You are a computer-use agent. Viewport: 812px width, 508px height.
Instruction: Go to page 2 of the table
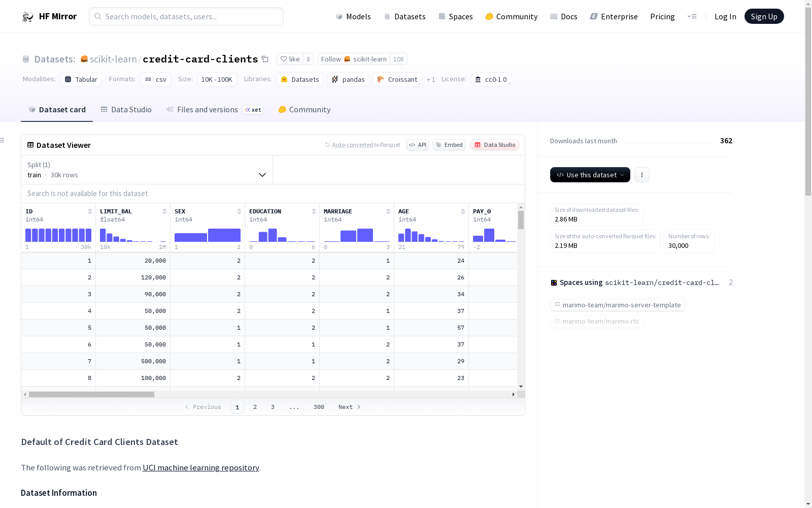[255, 407]
